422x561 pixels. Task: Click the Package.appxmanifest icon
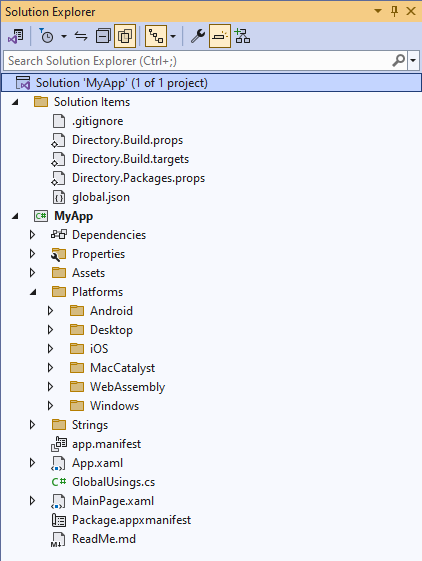click(x=59, y=520)
